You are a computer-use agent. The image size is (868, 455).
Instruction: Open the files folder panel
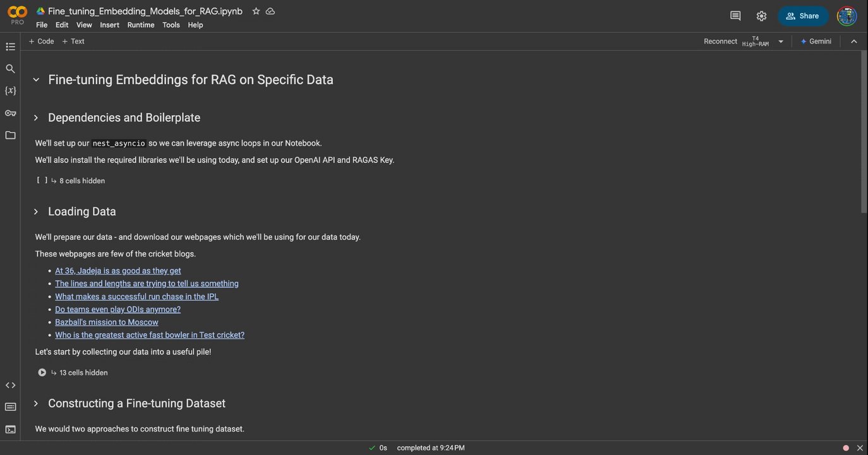coord(10,135)
